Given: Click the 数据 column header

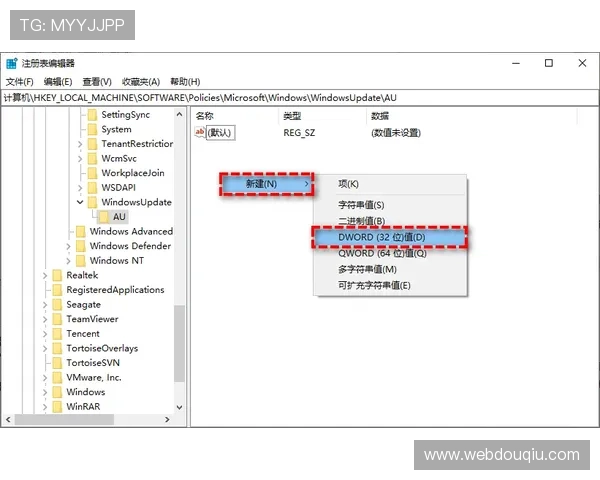Looking at the screenshot, I should pos(471,116).
